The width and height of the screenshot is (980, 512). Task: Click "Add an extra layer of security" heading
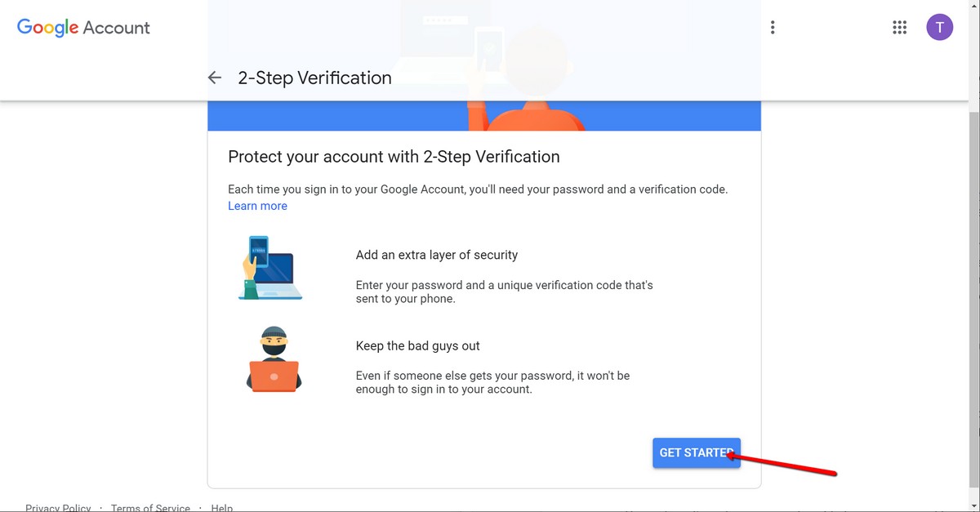(437, 255)
